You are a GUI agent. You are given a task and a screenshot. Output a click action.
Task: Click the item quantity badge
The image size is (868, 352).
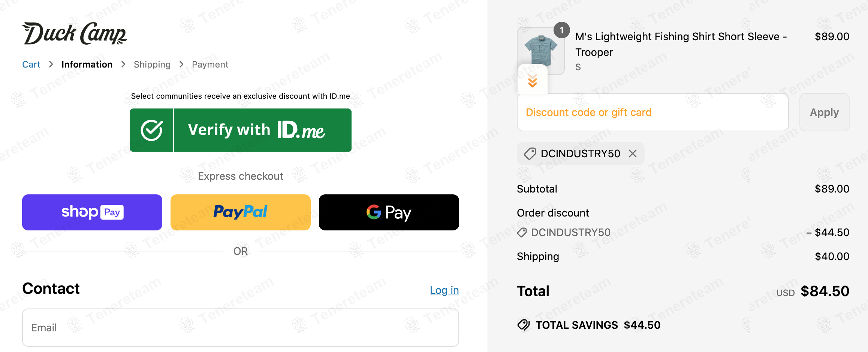click(561, 30)
